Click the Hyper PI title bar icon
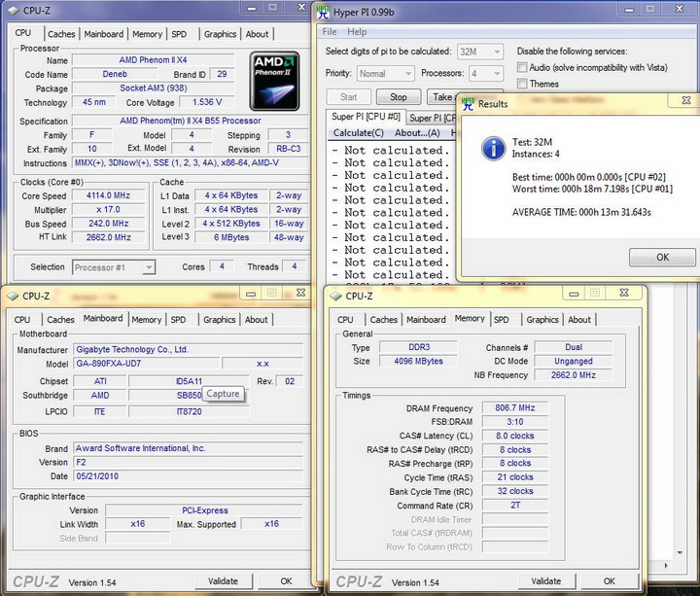Image resolution: width=700 pixels, height=596 pixels. click(323, 12)
